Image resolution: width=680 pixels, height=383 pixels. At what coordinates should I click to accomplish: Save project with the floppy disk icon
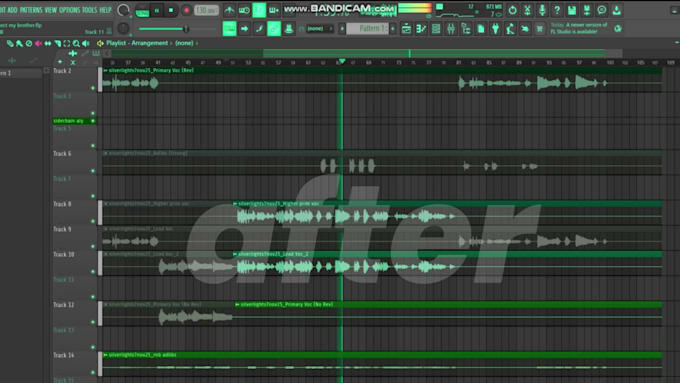[x=572, y=10]
